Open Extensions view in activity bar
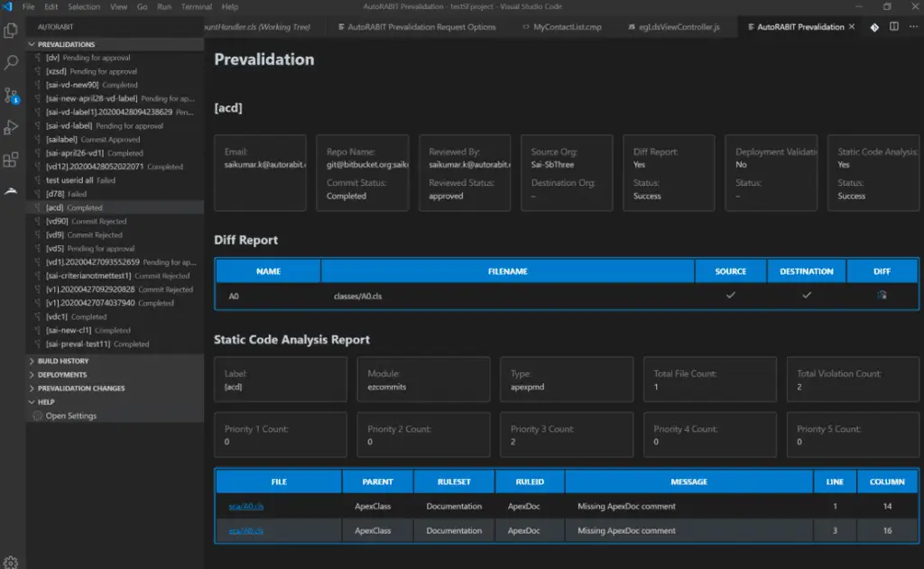The height and width of the screenshot is (569, 924). 11,159
